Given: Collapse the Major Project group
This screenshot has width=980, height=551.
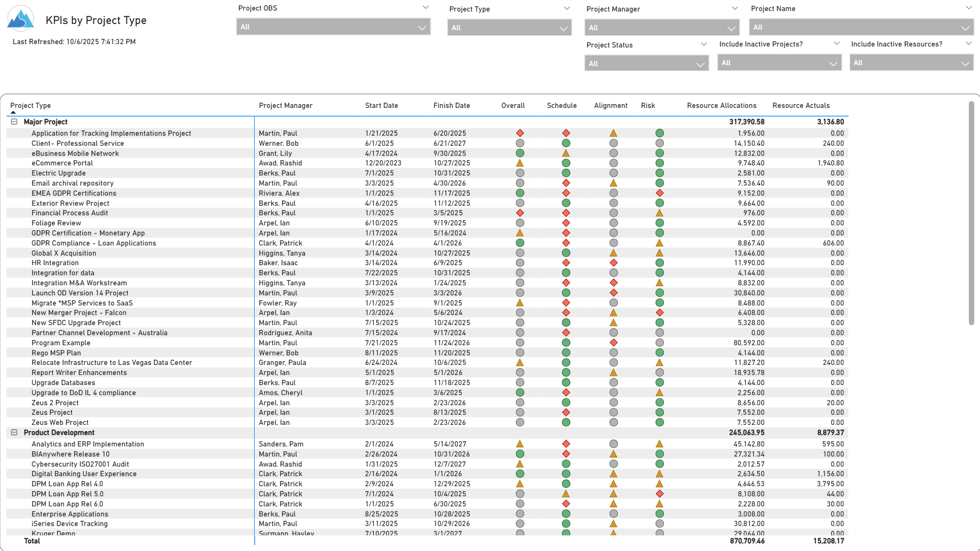Looking at the screenshot, I should (14, 122).
